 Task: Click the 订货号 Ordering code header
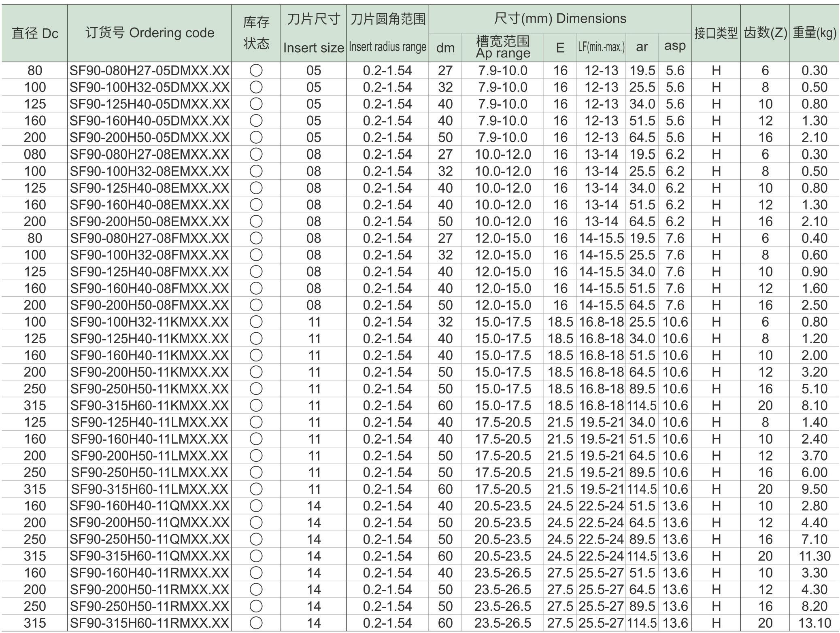click(150, 33)
